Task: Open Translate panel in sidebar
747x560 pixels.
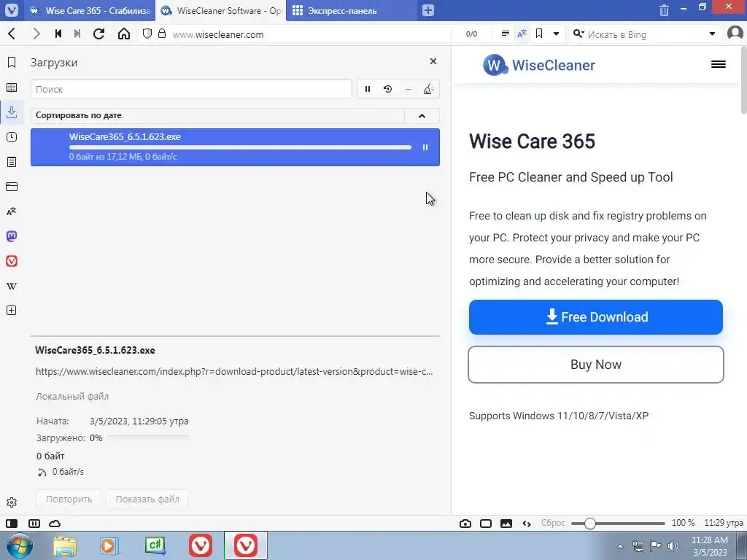Action: coord(12,211)
